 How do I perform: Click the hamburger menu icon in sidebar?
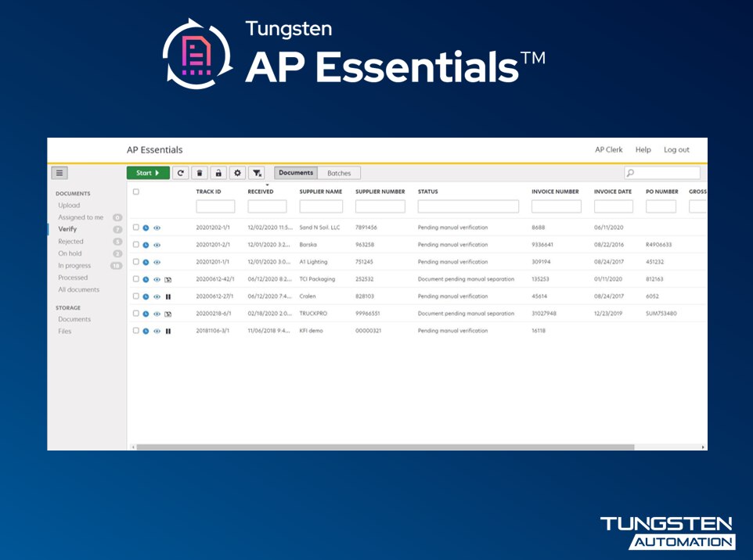pyautogui.click(x=59, y=173)
